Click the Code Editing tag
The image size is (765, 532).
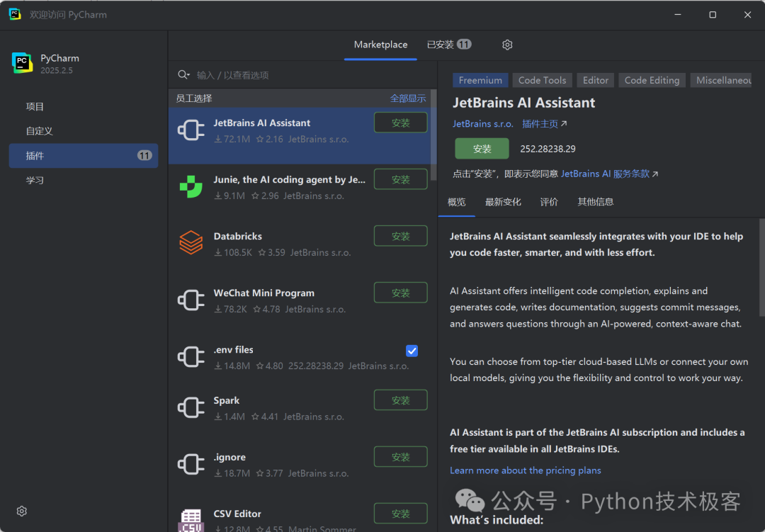click(x=652, y=80)
